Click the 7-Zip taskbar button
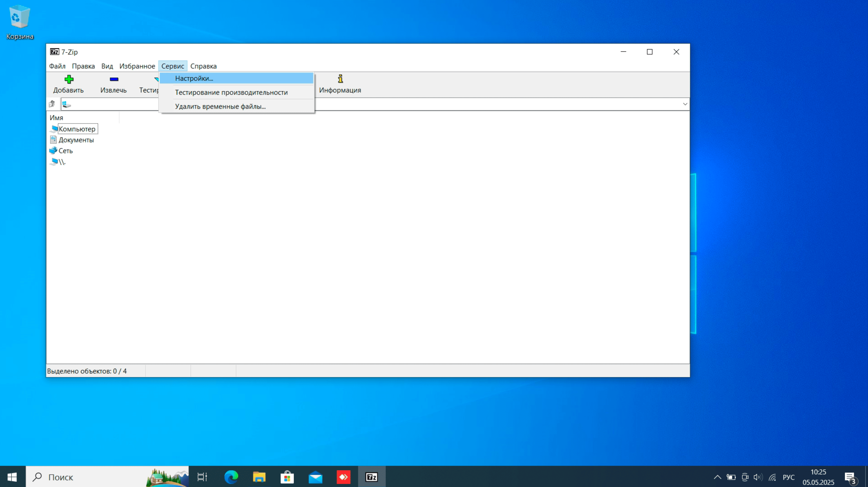 pos(372,477)
